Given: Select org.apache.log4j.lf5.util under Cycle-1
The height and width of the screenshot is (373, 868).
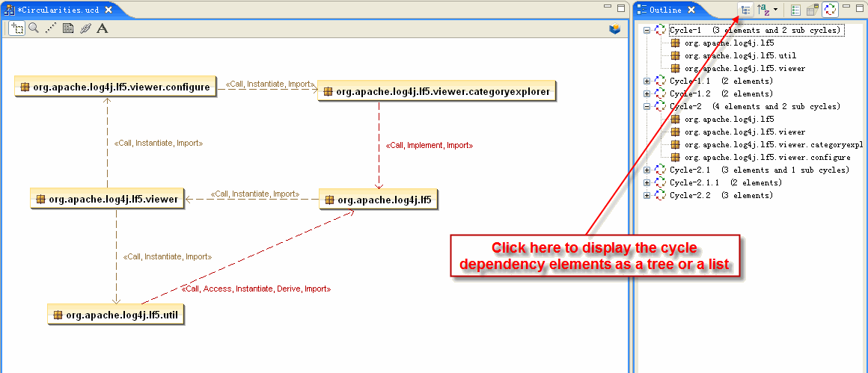Looking at the screenshot, I should [740, 56].
